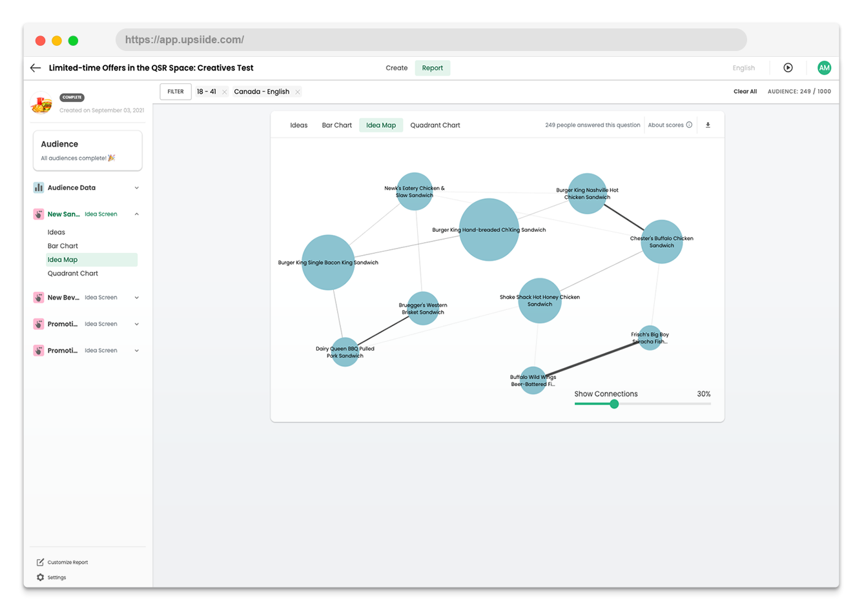
Task: Click the About scores link
Action: 666,125
